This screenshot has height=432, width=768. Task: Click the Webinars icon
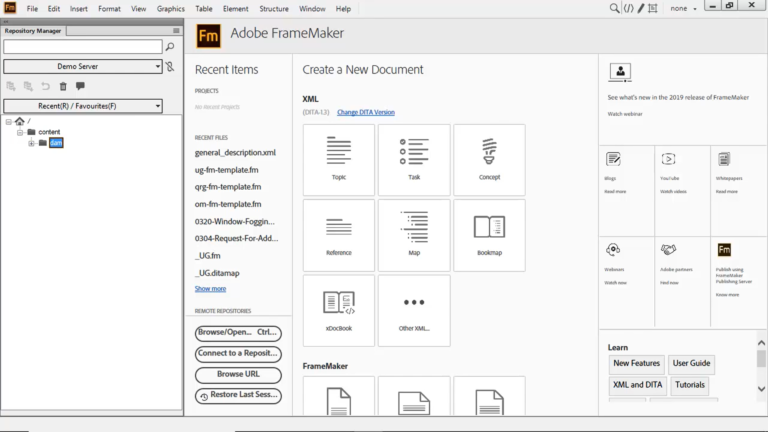[x=613, y=250]
